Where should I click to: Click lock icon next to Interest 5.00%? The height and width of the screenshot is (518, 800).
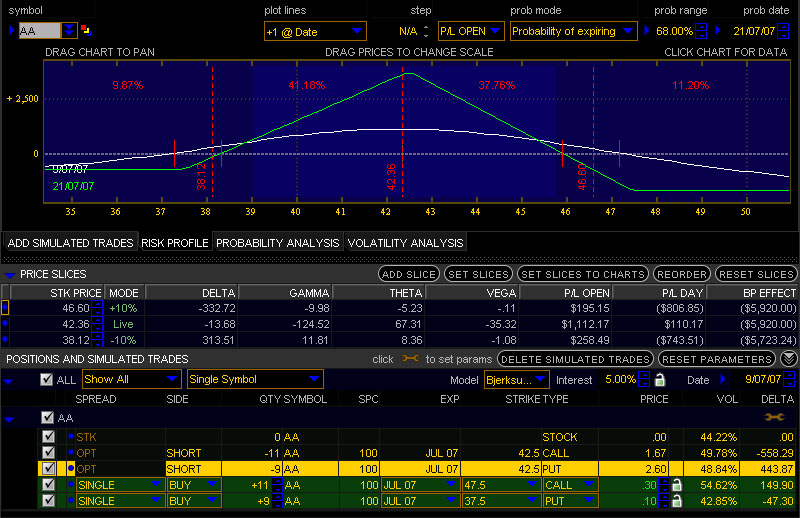click(660, 380)
